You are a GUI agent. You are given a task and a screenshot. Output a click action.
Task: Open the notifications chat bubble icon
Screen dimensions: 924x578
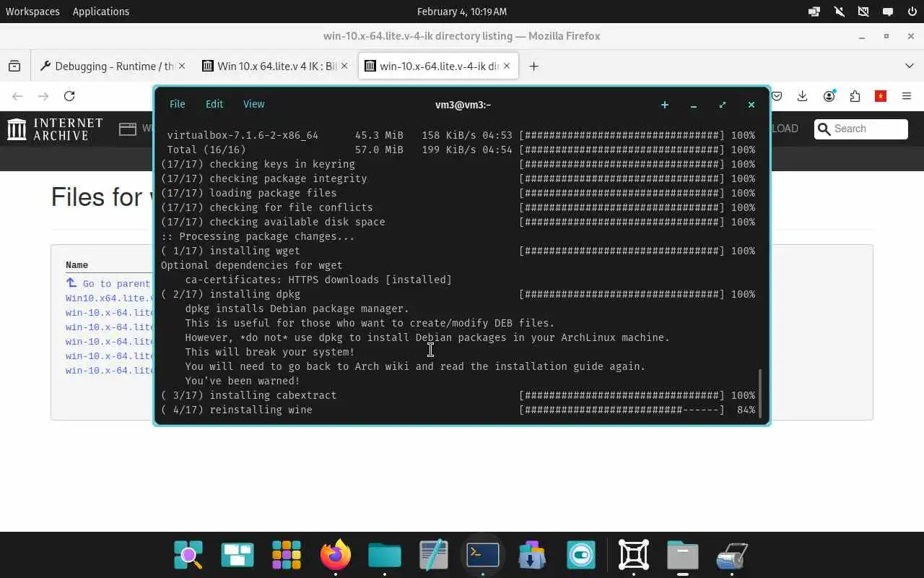pos(888,12)
